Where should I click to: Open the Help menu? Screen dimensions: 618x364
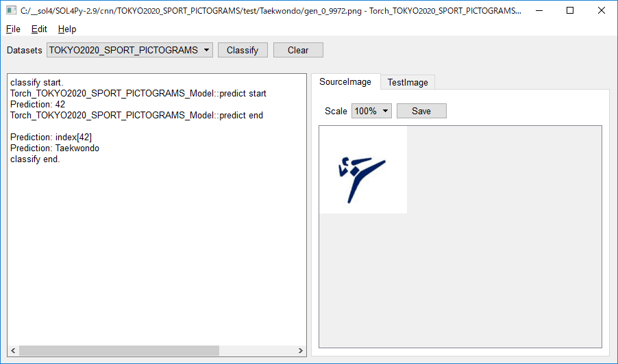pos(67,29)
